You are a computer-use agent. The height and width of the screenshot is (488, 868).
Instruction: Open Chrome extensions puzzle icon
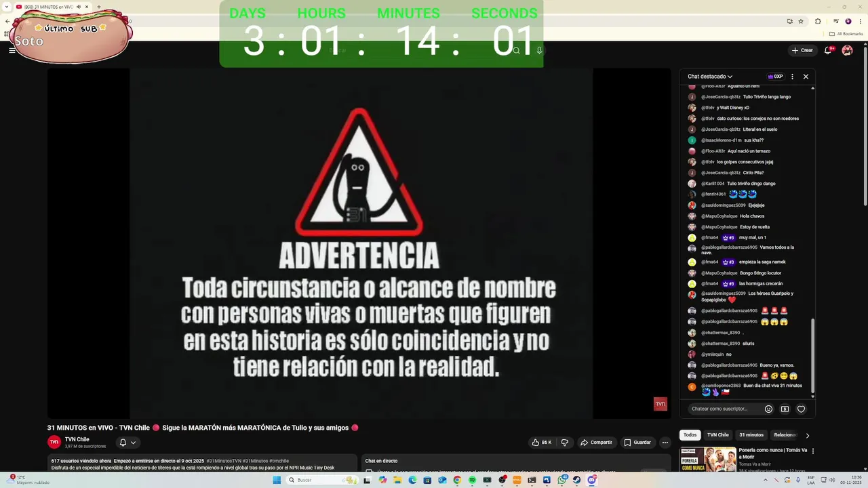click(818, 21)
